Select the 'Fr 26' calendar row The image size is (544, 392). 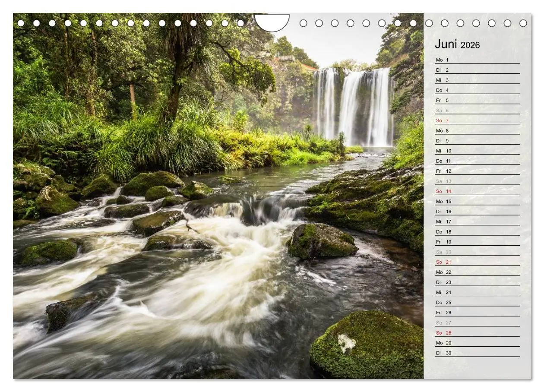click(x=477, y=313)
